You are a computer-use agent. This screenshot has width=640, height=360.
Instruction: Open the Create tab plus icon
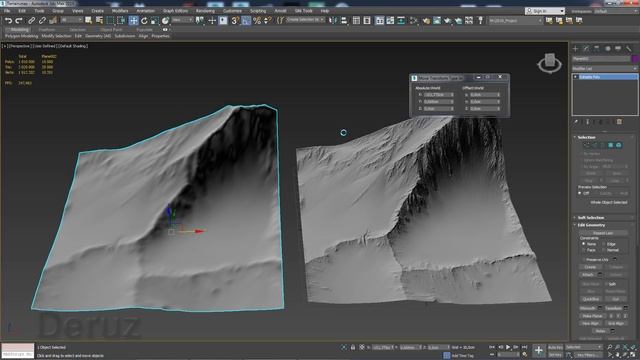point(576,49)
